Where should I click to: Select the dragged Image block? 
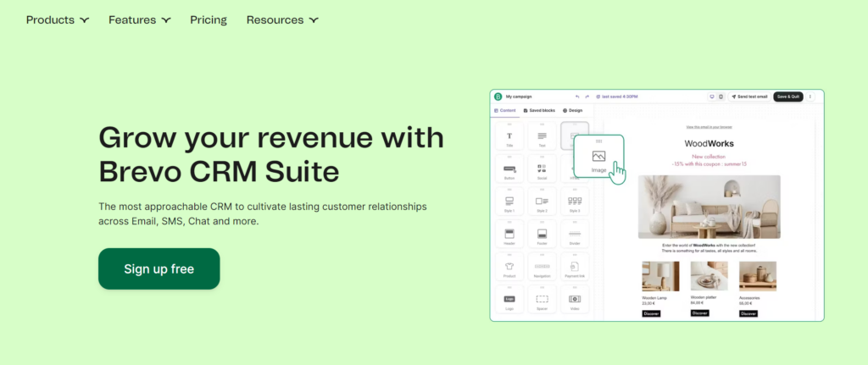point(599,158)
